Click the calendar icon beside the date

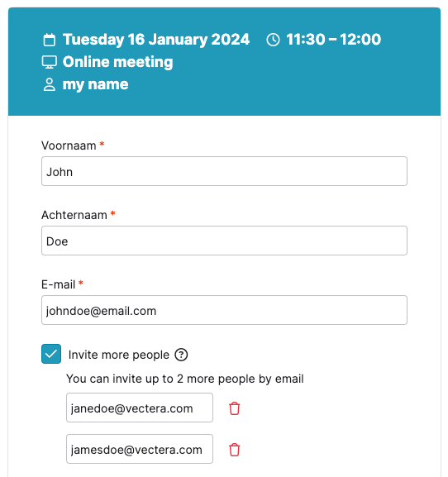coord(50,40)
